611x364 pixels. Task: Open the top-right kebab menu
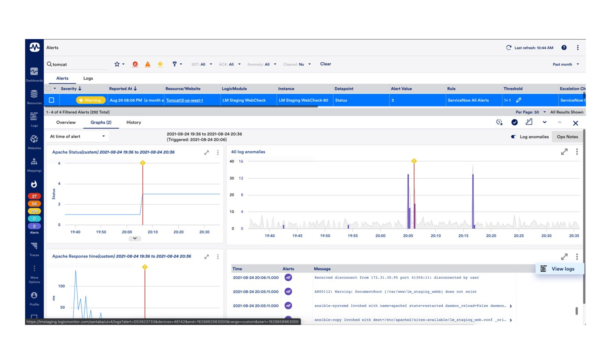pyautogui.click(x=578, y=48)
